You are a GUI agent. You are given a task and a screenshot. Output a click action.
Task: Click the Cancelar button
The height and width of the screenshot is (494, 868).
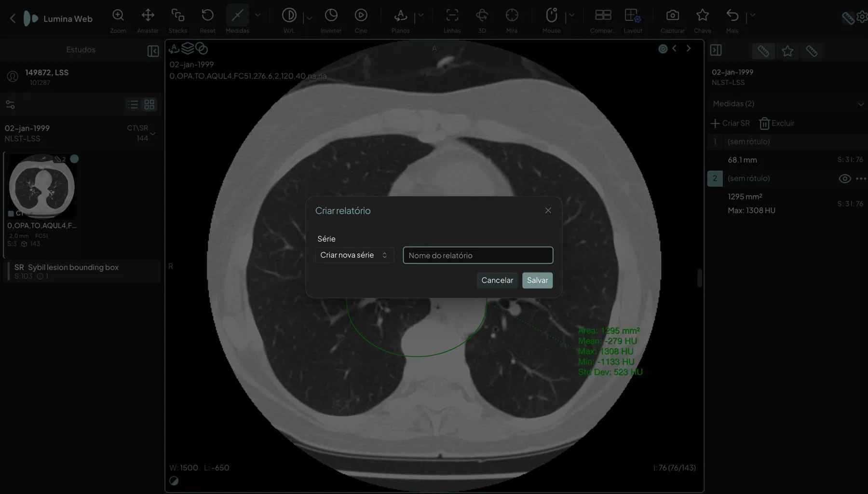point(497,280)
